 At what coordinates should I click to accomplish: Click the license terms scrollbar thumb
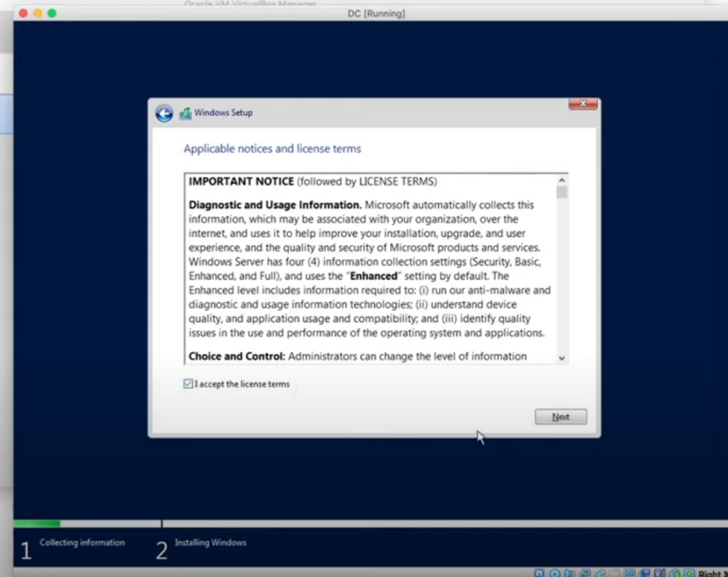[562, 193]
